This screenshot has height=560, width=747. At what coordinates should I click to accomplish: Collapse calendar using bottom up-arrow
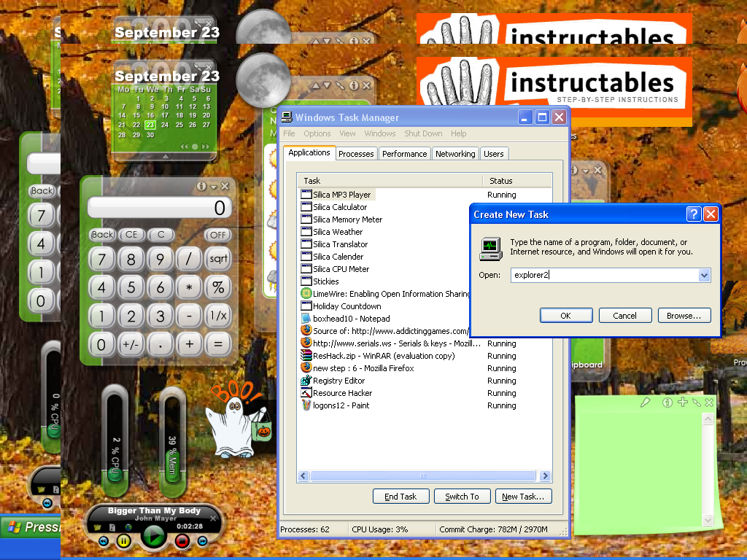[x=166, y=156]
